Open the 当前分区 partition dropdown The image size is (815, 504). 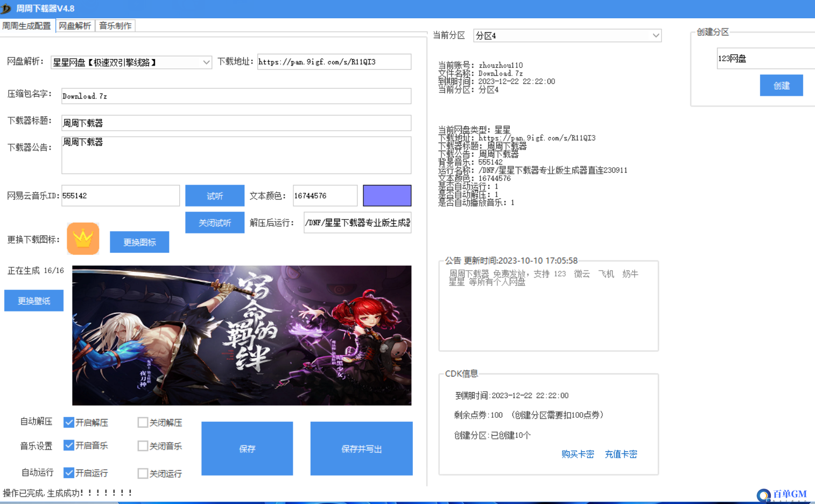[567, 36]
